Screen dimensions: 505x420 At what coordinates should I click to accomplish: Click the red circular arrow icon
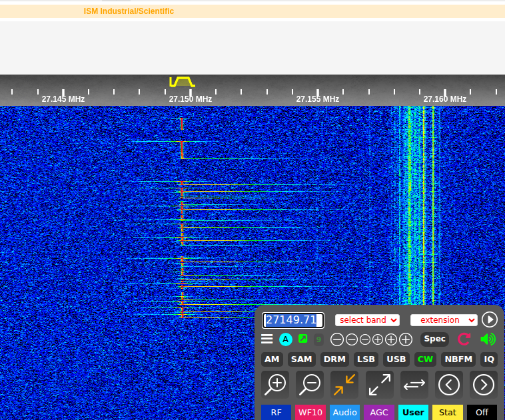click(464, 339)
